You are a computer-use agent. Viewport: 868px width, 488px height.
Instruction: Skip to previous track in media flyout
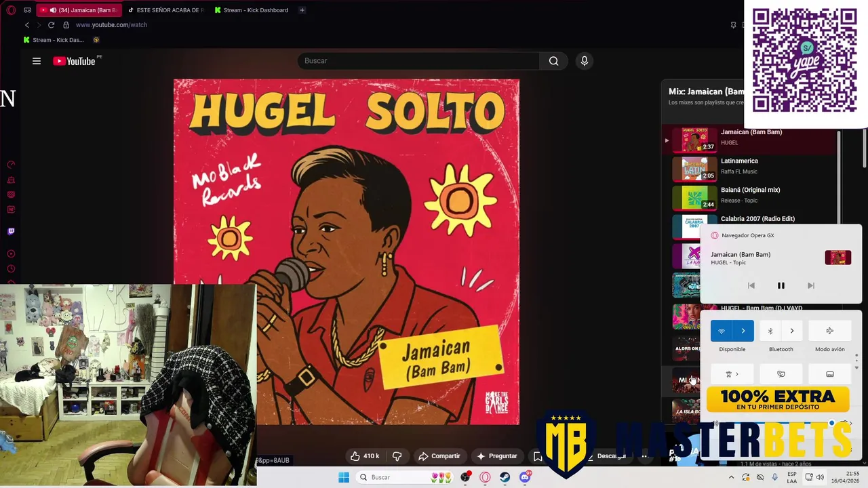click(751, 286)
